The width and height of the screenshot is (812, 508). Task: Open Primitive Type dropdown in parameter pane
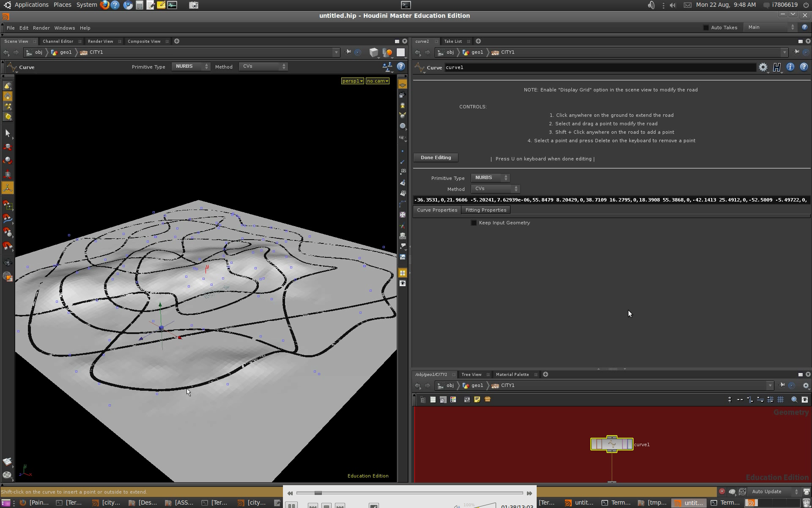[x=491, y=178]
